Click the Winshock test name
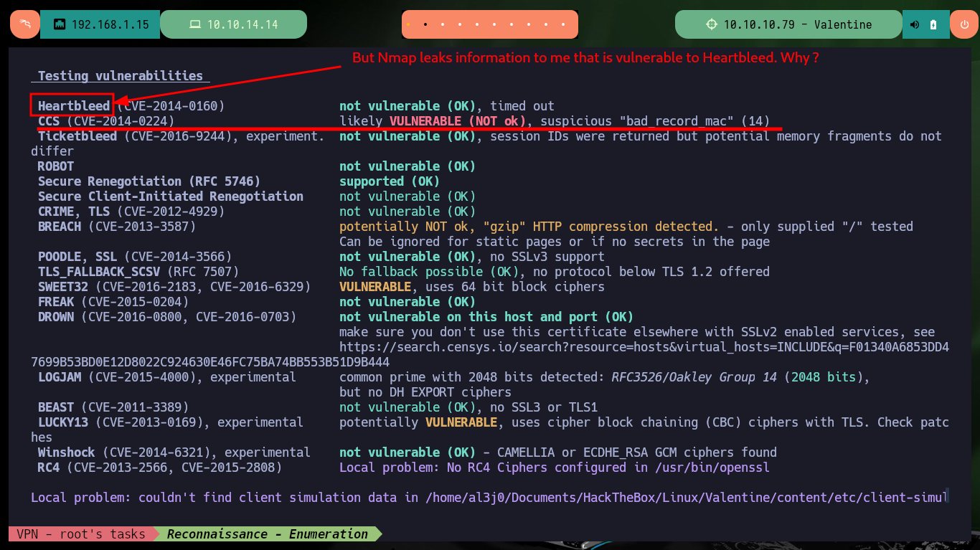The height and width of the screenshot is (550, 980). click(x=67, y=452)
